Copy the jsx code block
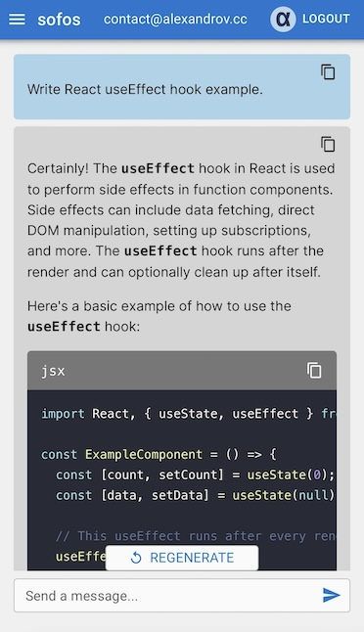 click(314, 370)
